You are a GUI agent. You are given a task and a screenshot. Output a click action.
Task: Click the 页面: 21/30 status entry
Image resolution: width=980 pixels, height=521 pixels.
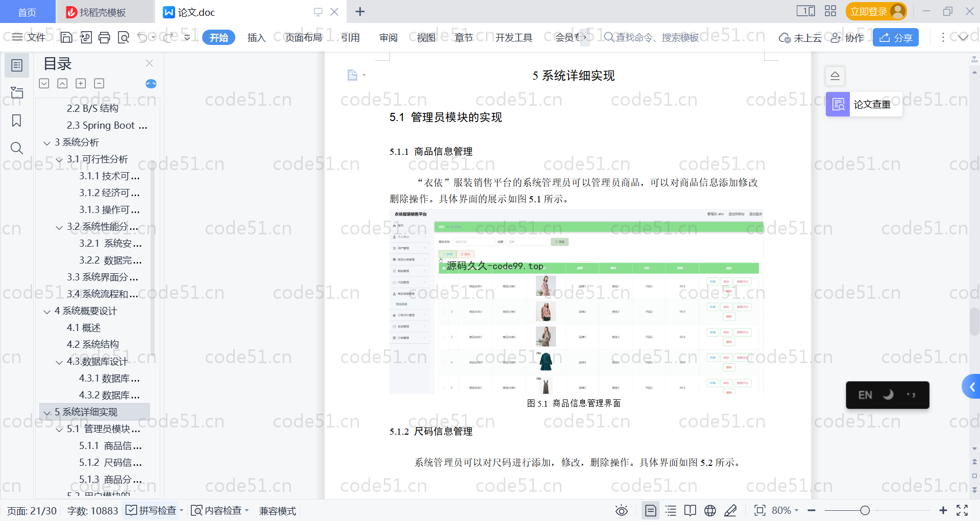32,510
